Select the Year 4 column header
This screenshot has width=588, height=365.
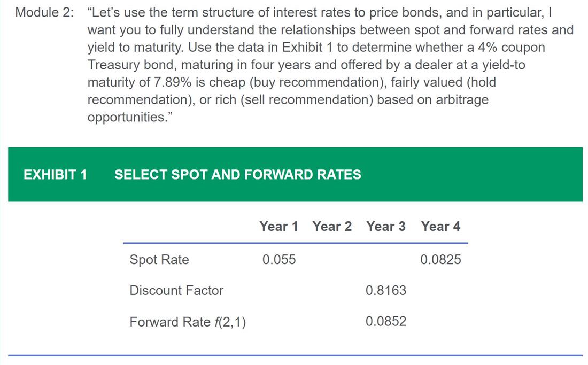tap(440, 227)
